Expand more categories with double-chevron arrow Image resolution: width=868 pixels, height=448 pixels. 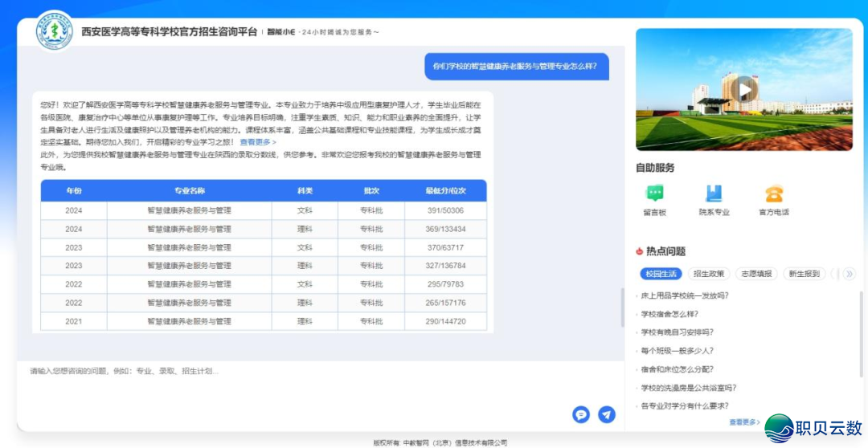(x=849, y=274)
